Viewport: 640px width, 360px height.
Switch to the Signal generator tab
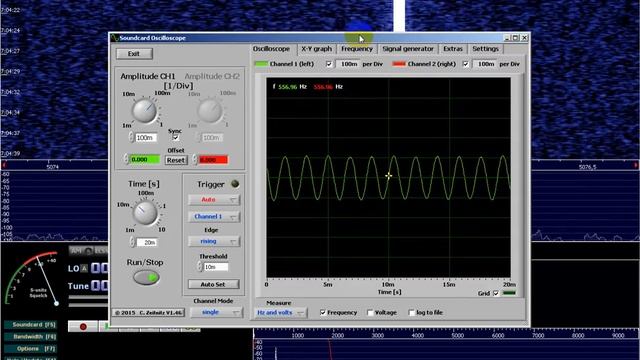coord(408,49)
